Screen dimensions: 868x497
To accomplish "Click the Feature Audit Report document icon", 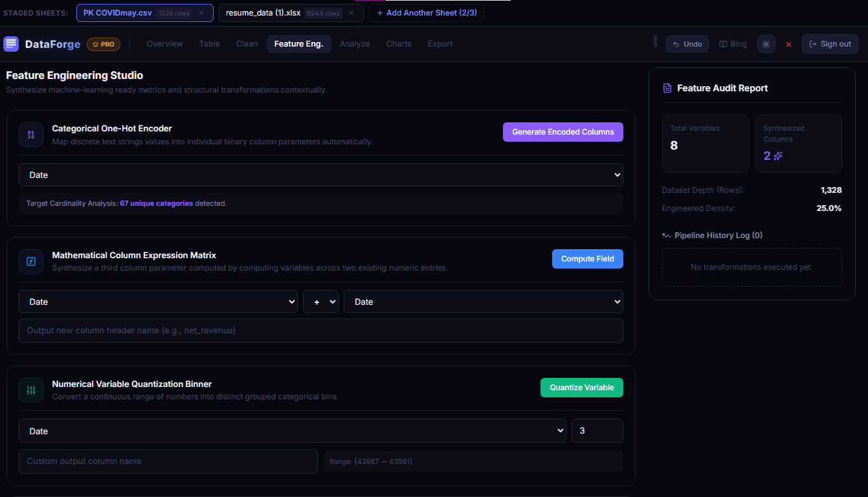I will tap(667, 88).
